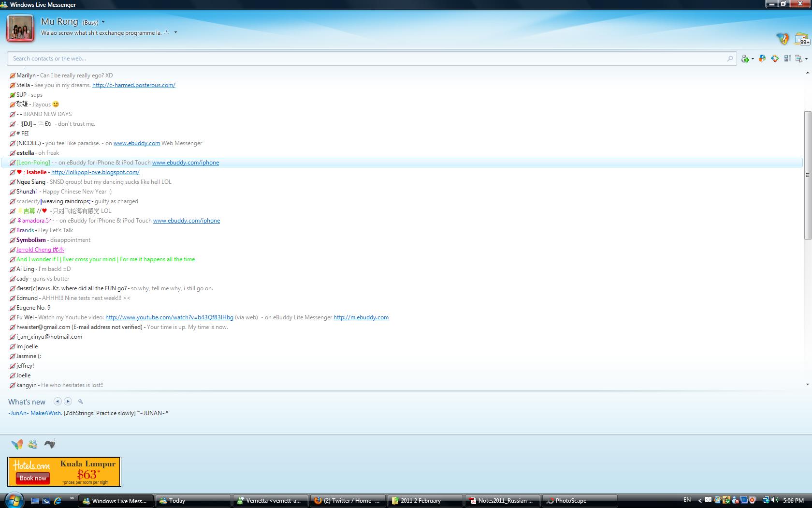
Task: Open the email inbox icon showing 99+
Action: click(801, 39)
